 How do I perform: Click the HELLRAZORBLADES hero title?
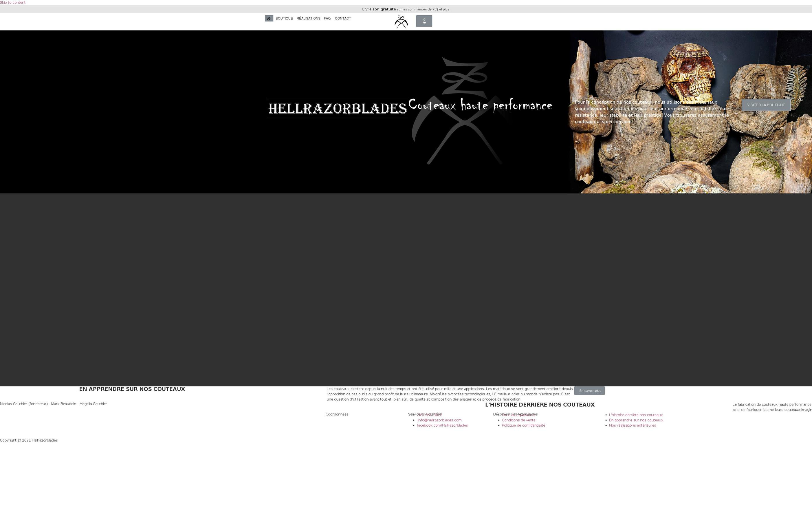point(338,108)
